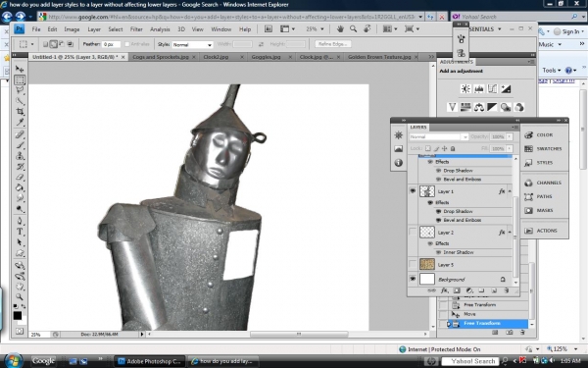Screen dimensions: 588x368
Task: Toggle Layer 1 Drop Shadow effect visibility
Action: (438, 211)
